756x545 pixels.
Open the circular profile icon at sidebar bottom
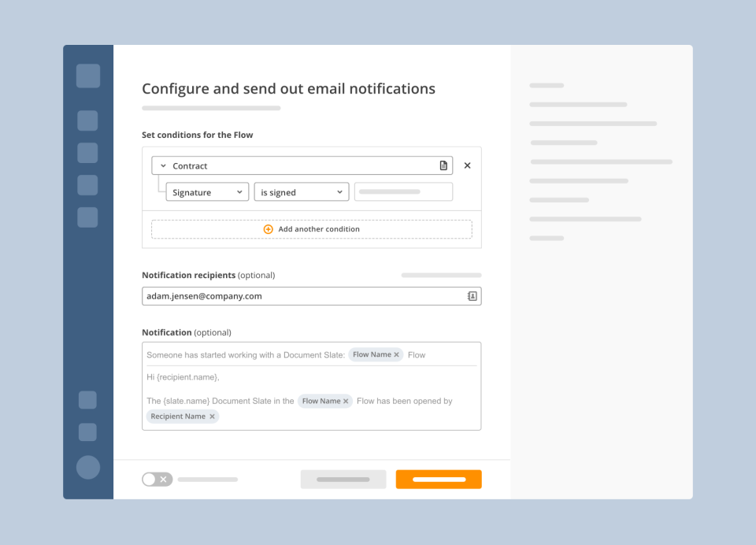click(x=87, y=467)
